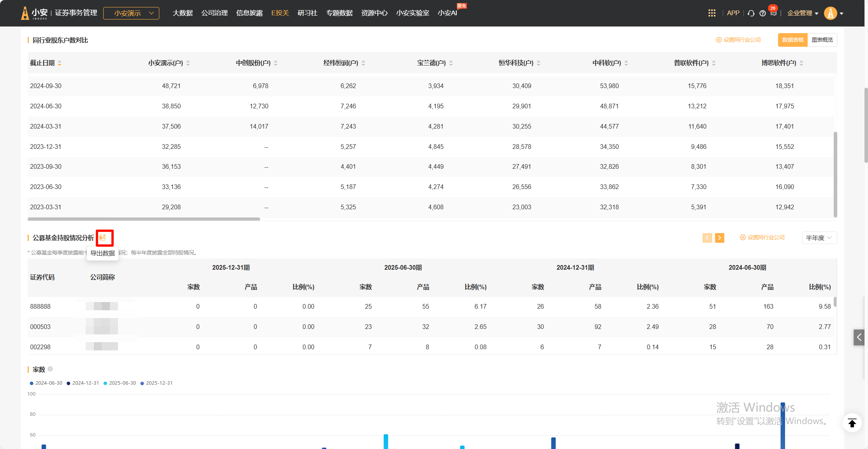Open the 大数据 menu item
The width and height of the screenshot is (868, 449).
(x=183, y=13)
